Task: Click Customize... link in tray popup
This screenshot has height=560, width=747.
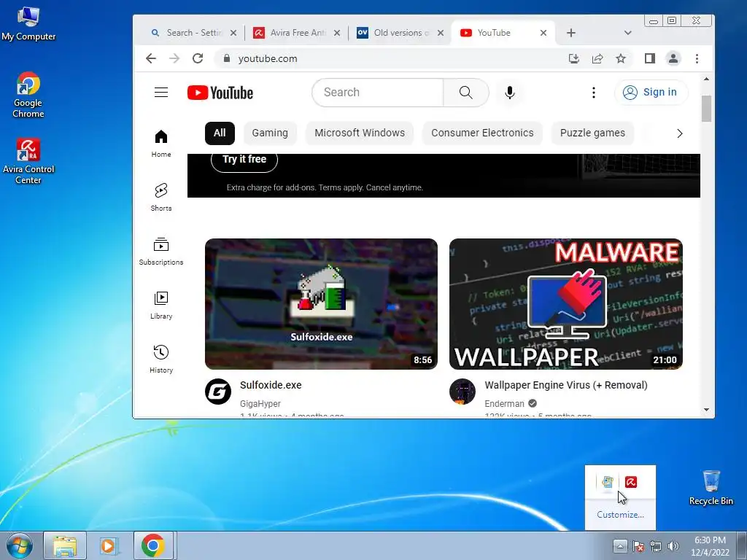Action: click(x=620, y=515)
